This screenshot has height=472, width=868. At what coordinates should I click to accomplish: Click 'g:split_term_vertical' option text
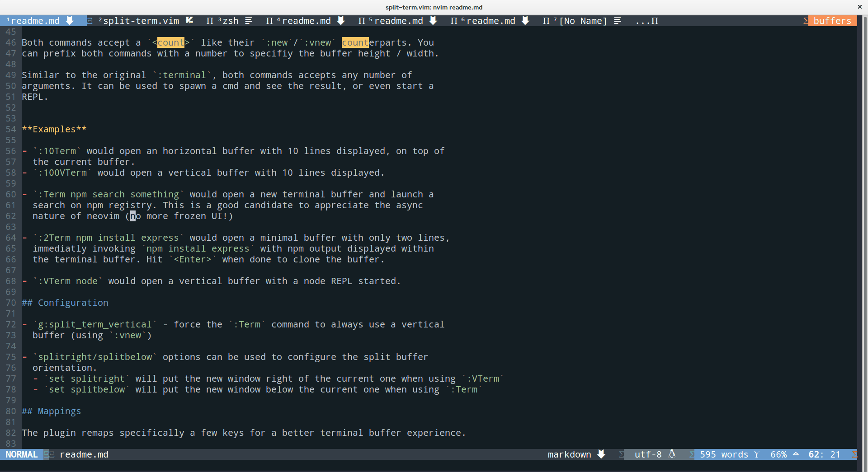click(95, 324)
